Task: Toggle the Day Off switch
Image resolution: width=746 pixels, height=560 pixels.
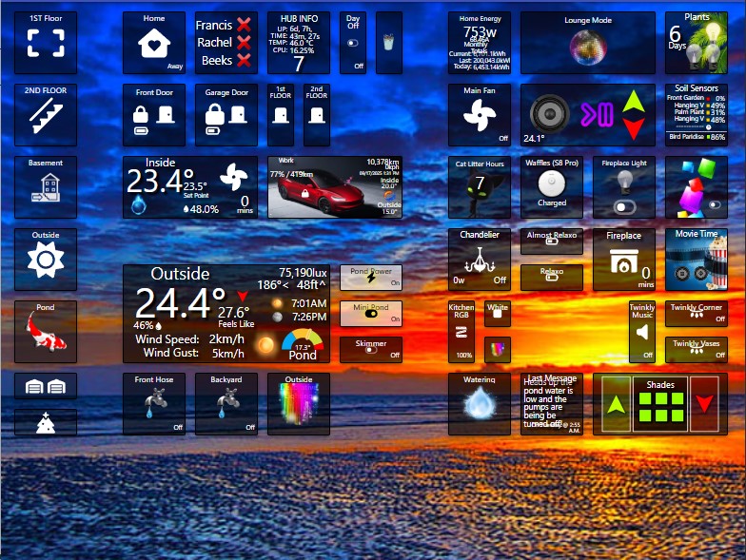Action: point(353,43)
